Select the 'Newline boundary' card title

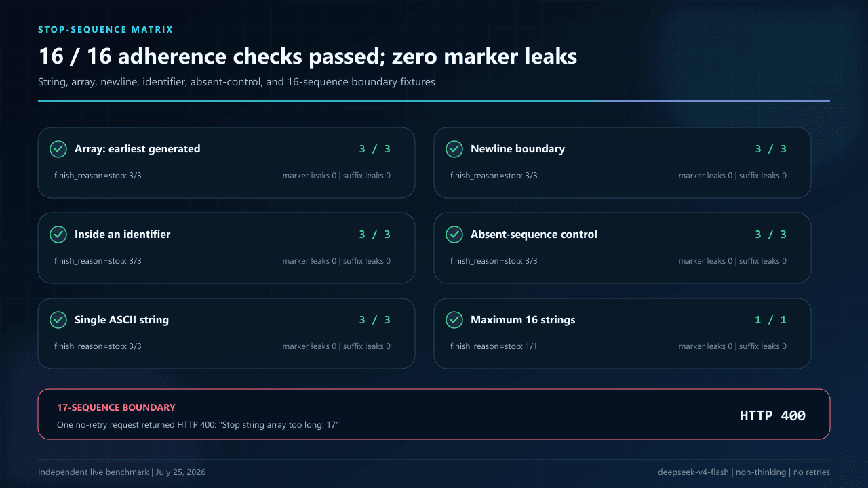517,149
